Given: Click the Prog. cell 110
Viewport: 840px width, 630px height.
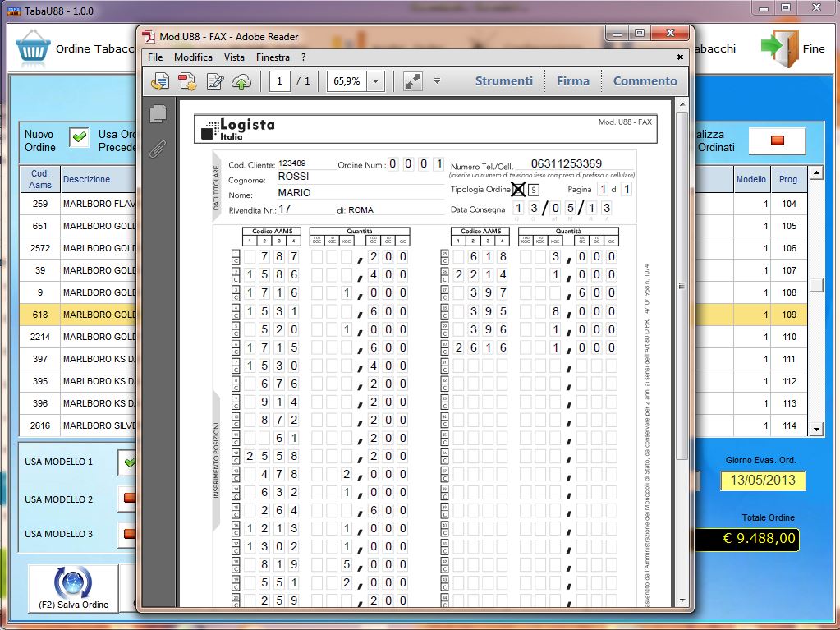Looking at the screenshot, I should tap(788, 337).
